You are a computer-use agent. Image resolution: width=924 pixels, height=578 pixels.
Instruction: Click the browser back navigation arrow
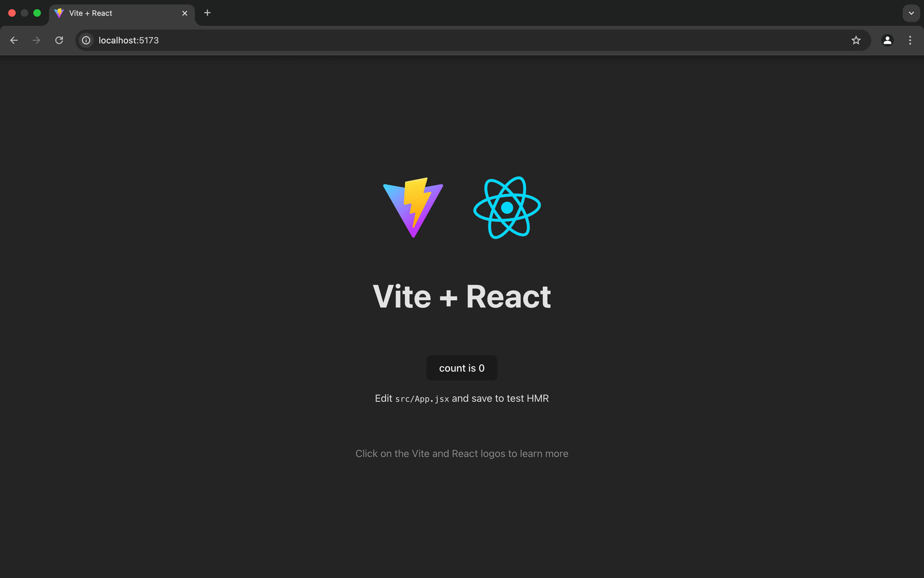(14, 40)
